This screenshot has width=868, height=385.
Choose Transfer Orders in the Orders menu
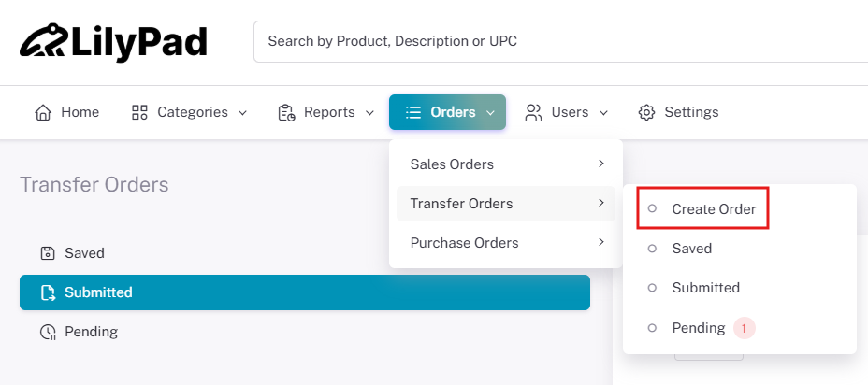point(506,204)
